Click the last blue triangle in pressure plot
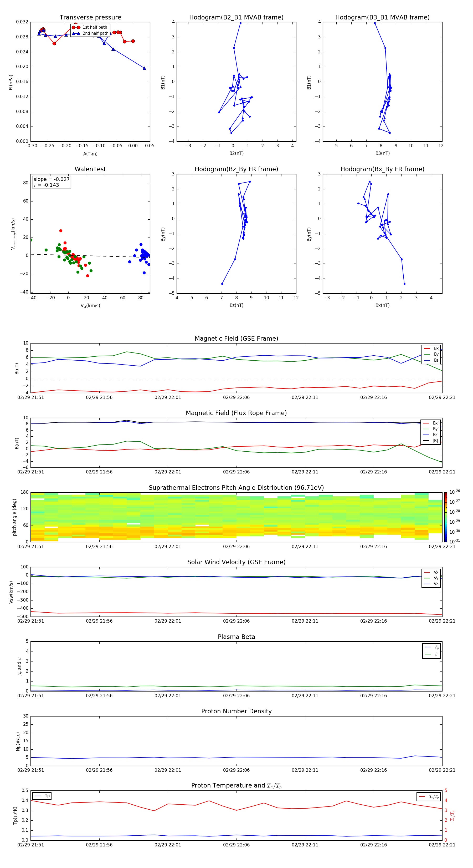 pos(145,68)
